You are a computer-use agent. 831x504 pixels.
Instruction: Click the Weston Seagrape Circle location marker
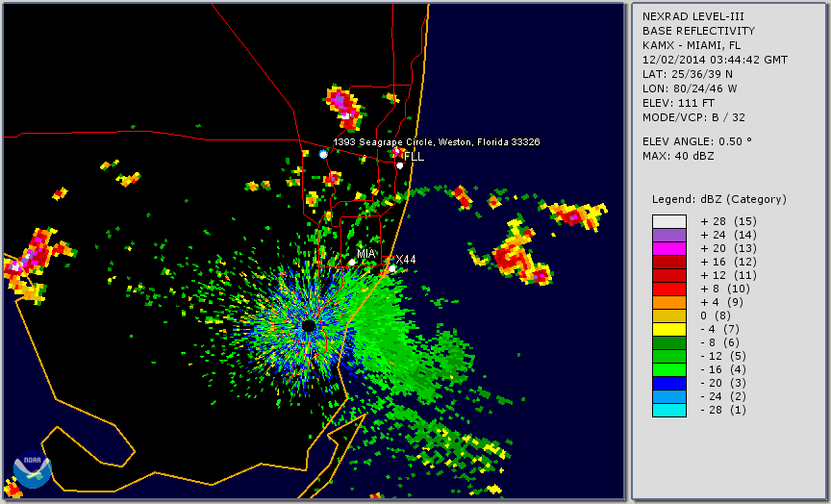coord(323,154)
